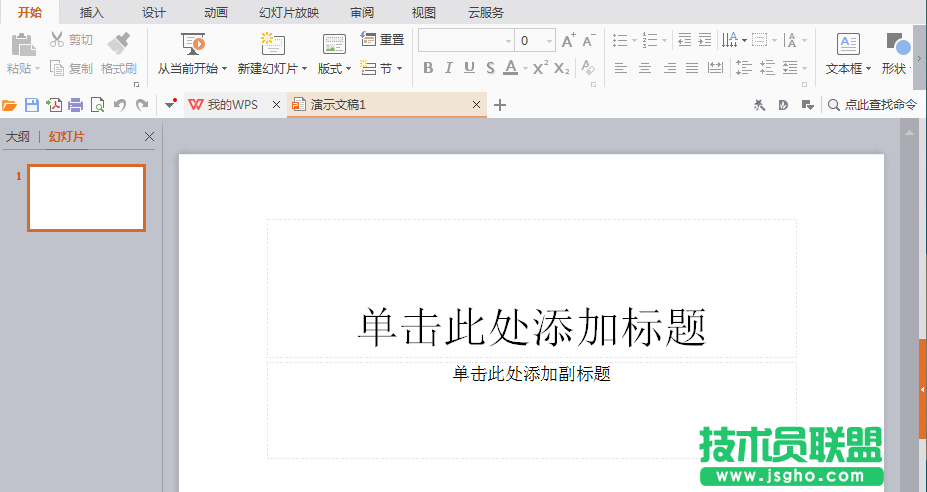Open the Slide Show (幻灯片放映) tab
Image resolution: width=927 pixels, height=492 pixels.
point(289,12)
